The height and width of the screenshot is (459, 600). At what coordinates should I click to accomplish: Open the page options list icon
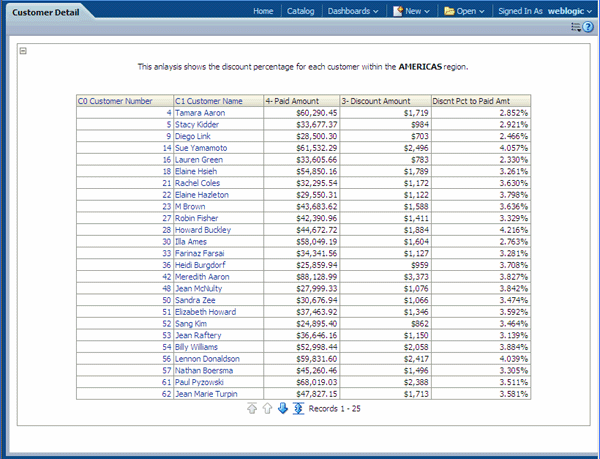[576, 27]
